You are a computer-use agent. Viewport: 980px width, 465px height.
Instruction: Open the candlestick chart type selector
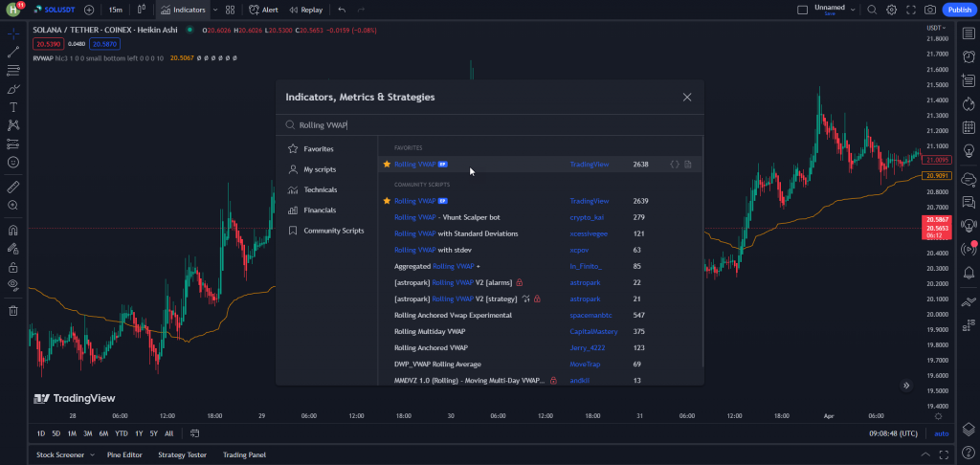(142, 10)
